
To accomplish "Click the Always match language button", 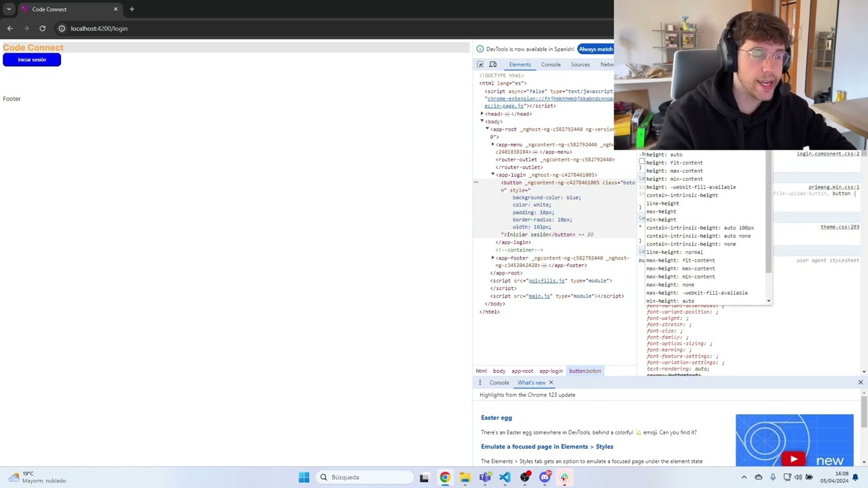I will pos(595,49).
